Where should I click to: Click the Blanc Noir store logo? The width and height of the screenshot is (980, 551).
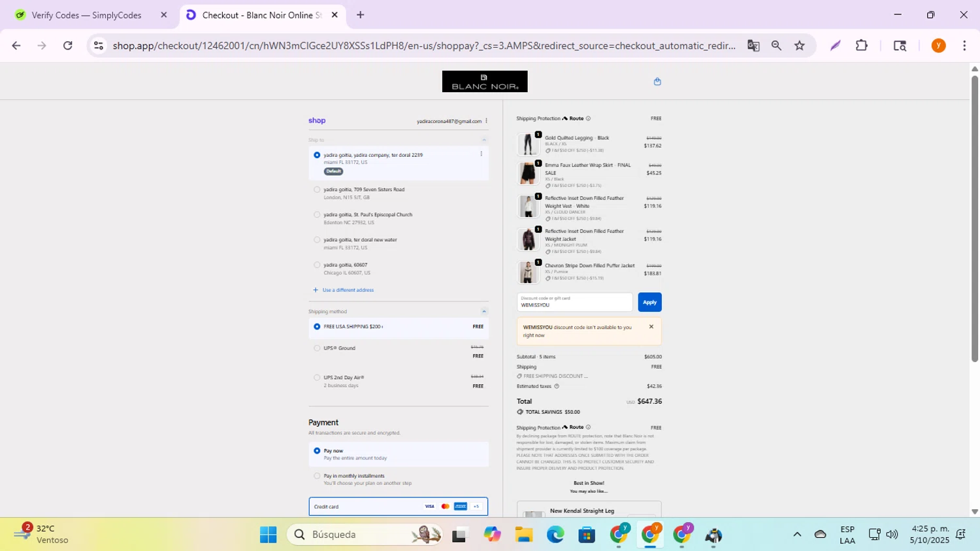[x=485, y=82]
